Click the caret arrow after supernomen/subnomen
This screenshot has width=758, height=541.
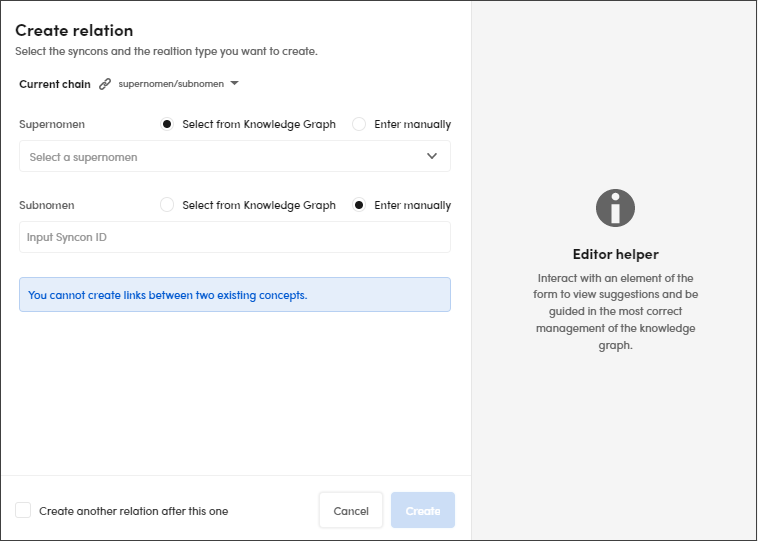(x=234, y=83)
